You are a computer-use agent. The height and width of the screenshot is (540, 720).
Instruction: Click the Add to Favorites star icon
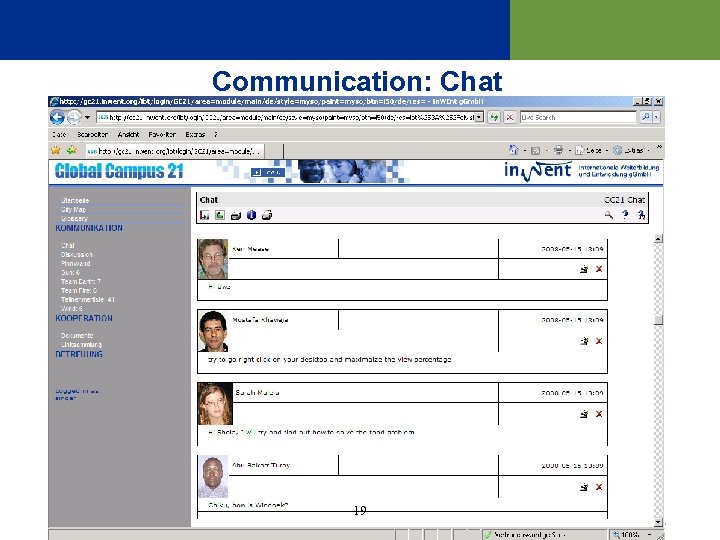pyautogui.click(x=72, y=150)
